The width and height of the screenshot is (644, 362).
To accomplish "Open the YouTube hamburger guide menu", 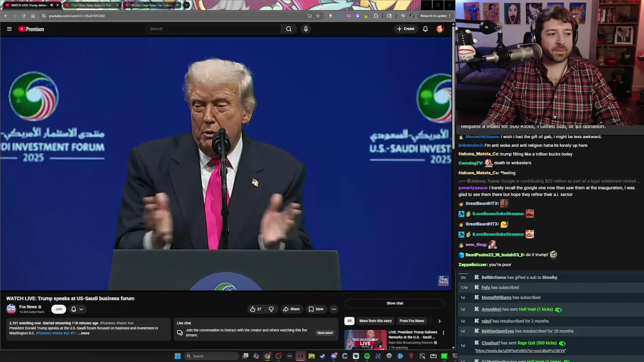I will (x=9, y=29).
